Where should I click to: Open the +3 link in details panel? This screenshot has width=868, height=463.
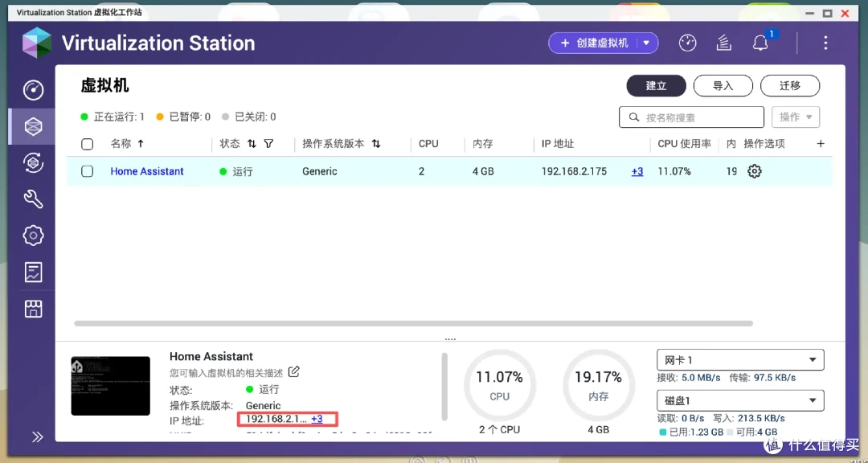(317, 420)
